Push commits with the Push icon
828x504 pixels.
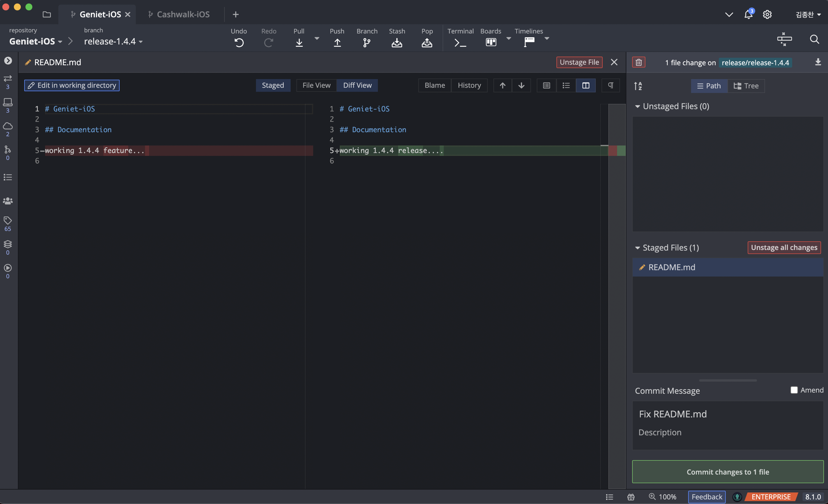(x=337, y=42)
